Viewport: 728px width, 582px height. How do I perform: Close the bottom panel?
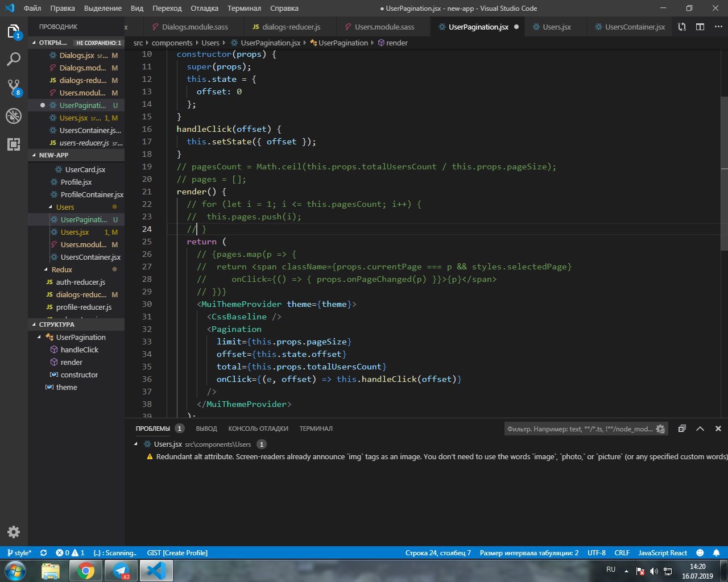[x=718, y=429]
